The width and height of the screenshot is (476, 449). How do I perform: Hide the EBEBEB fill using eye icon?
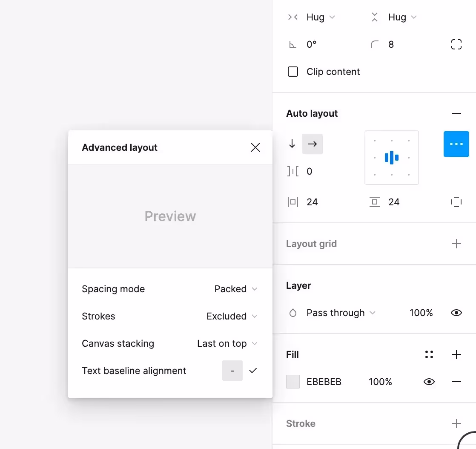pos(429,382)
